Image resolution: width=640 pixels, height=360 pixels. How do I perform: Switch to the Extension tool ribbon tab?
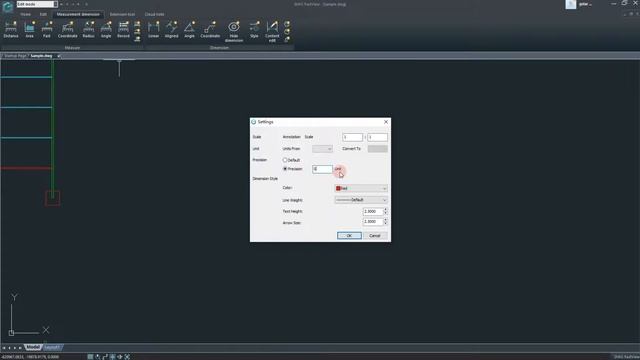point(122,14)
